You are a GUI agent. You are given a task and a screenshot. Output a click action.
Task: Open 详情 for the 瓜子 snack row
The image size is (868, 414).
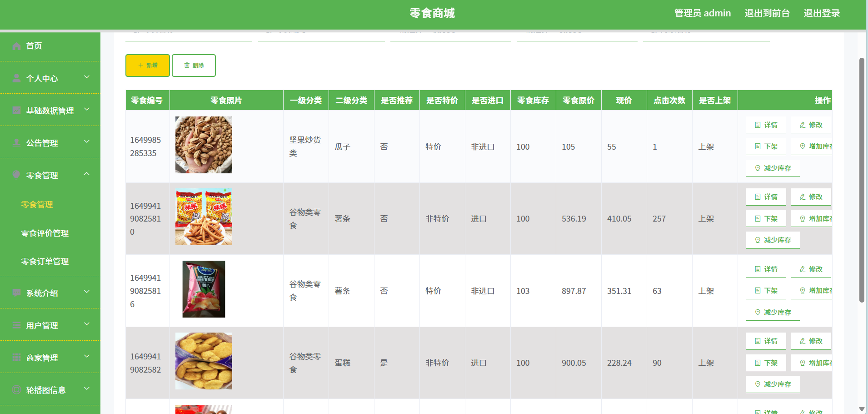tap(766, 125)
